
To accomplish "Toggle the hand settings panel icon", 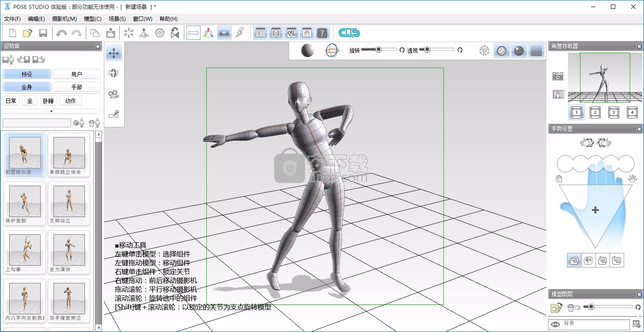I will point(307,33).
